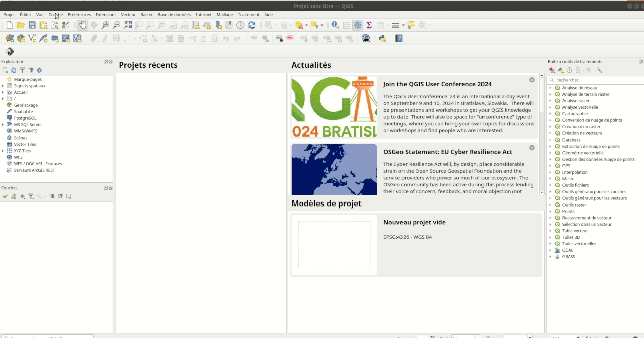Screen dimensions: 644x338
Task: Create new Shapefile layer icon
Action: [x=32, y=38]
